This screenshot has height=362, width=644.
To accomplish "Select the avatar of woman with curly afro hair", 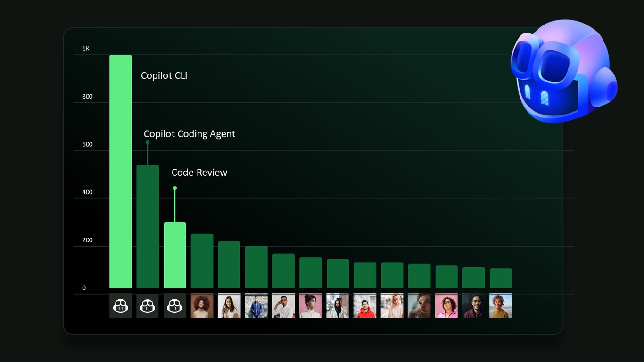I will pos(202,306).
